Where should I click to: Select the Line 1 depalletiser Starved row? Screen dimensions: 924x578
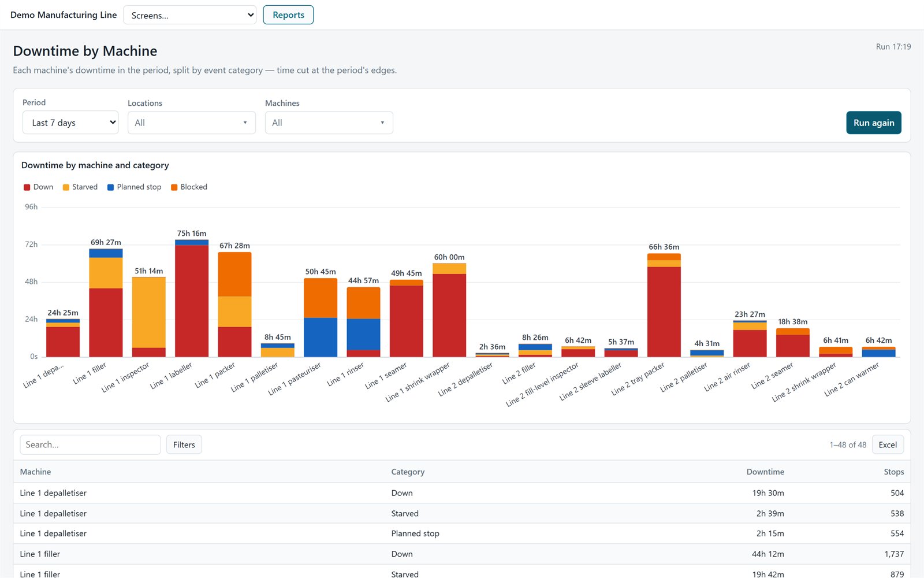pos(461,513)
